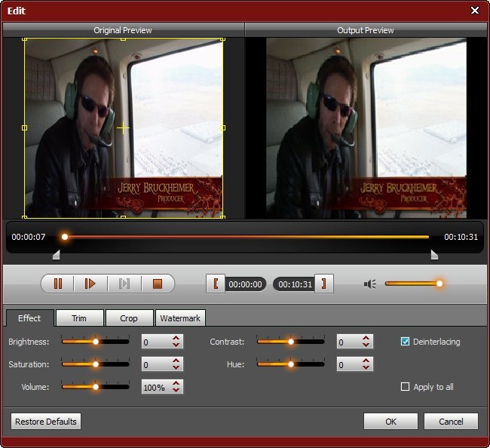
Task: Click the Saturation slider knob
Action: point(96,364)
